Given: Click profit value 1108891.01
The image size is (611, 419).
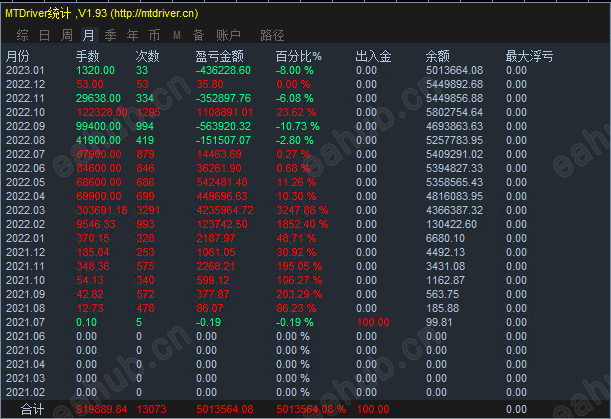Looking at the screenshot, I should tap(225, 113).
